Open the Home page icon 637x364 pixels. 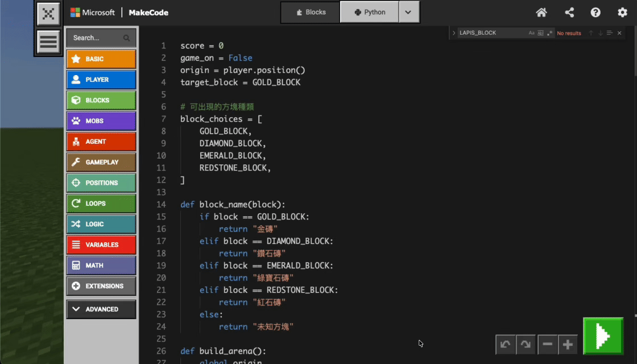[541, 13]
